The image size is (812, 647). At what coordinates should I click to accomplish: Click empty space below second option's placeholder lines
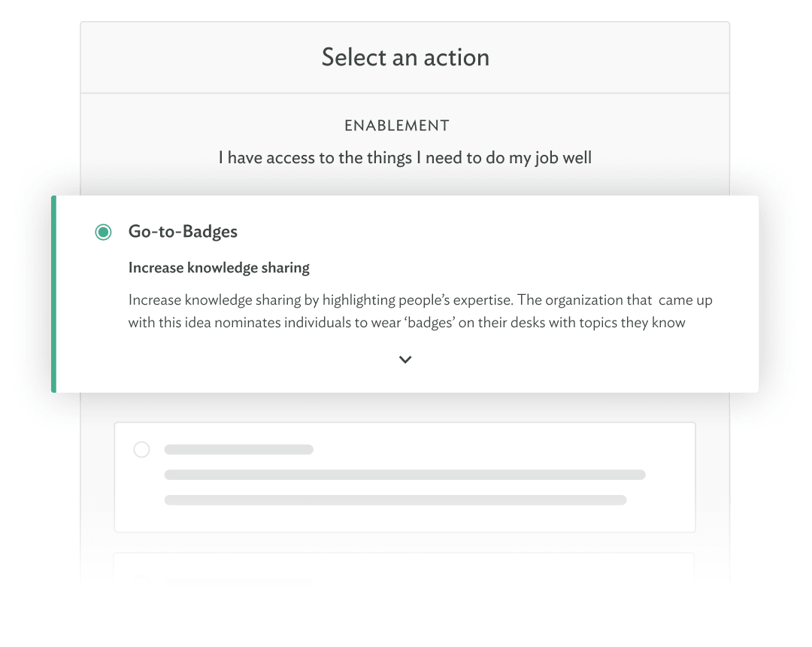pyautogui.click(x=404, y=519)
